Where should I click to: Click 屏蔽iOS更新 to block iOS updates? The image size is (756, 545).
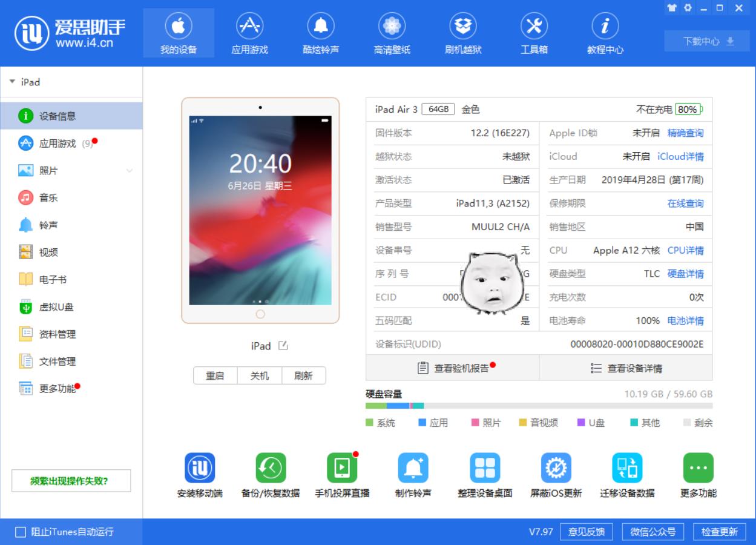pos(556,472)
